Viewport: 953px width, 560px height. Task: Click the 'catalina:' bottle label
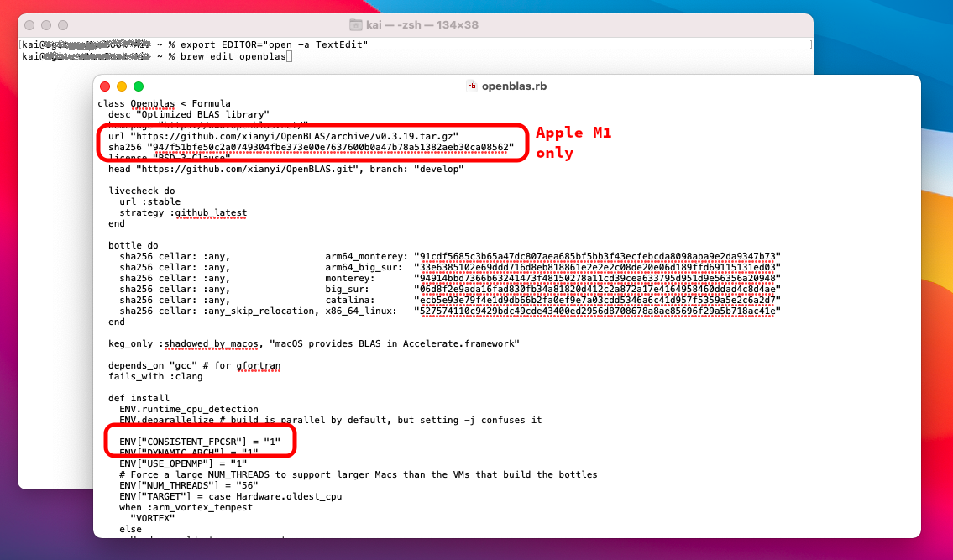coord(349,300)
